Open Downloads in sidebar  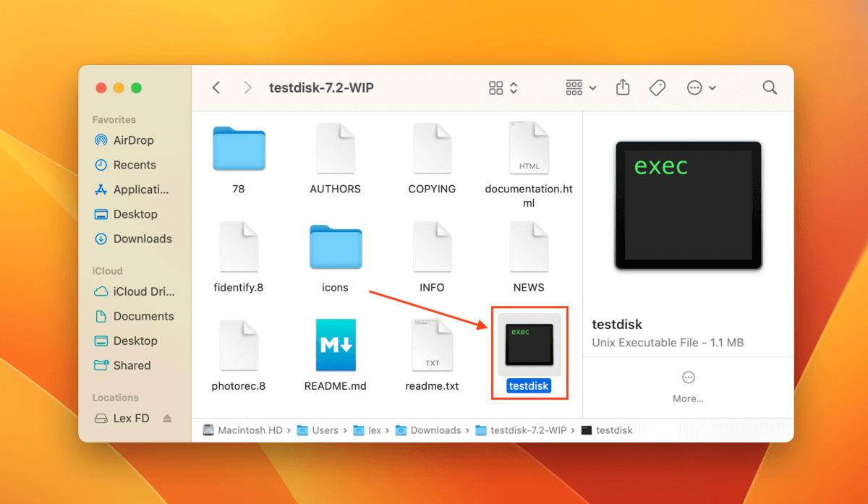tap(134, 239)
